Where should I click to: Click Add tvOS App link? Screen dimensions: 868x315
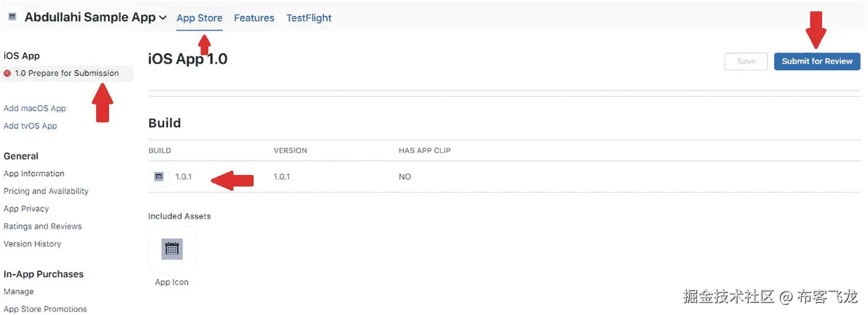31,126
